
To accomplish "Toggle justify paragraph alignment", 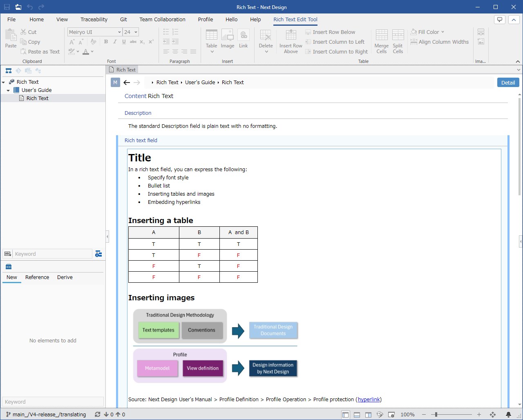I will pyautogui.click(x=193, y=51).
